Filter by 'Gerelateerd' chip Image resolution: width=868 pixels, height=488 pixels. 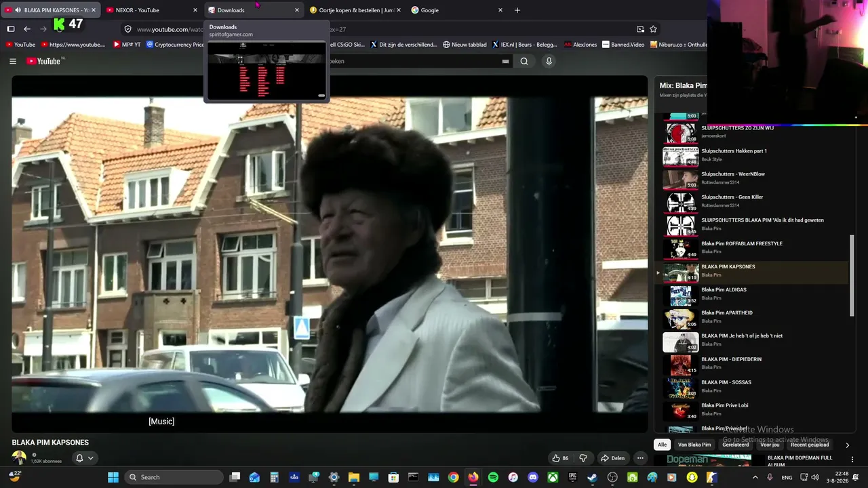point(736,445)
